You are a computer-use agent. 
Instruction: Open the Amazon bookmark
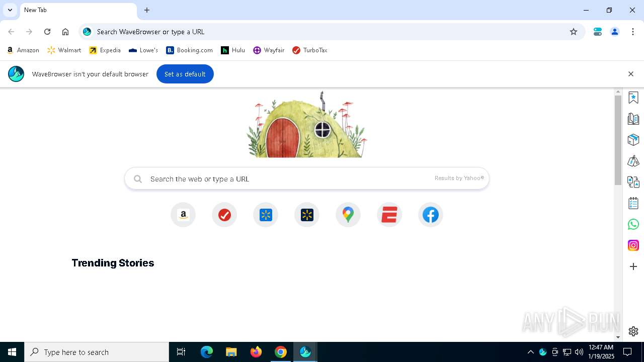[23, 50]
